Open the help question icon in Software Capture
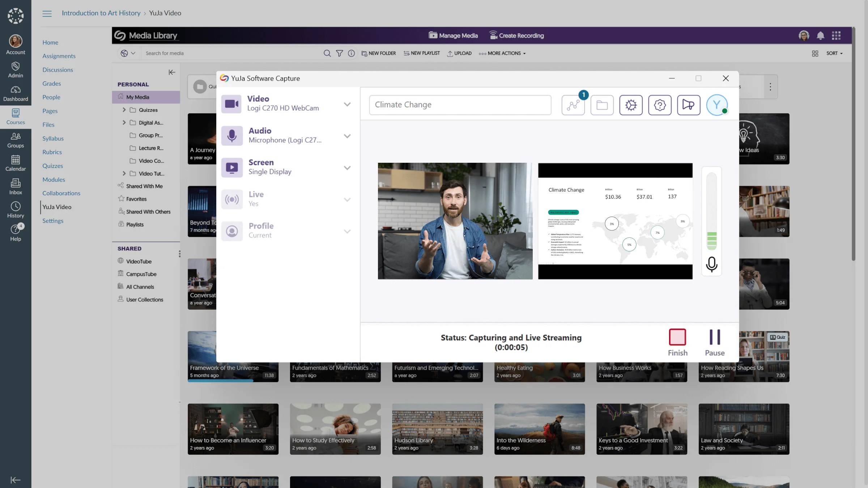Viewport: 868px width, 488px height. coord(660,105)
